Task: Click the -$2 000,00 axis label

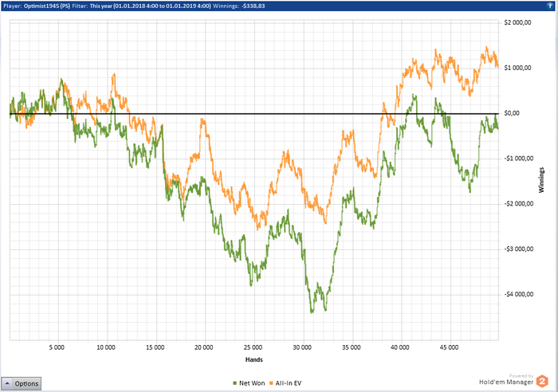Action: click(x=518, y=203)
